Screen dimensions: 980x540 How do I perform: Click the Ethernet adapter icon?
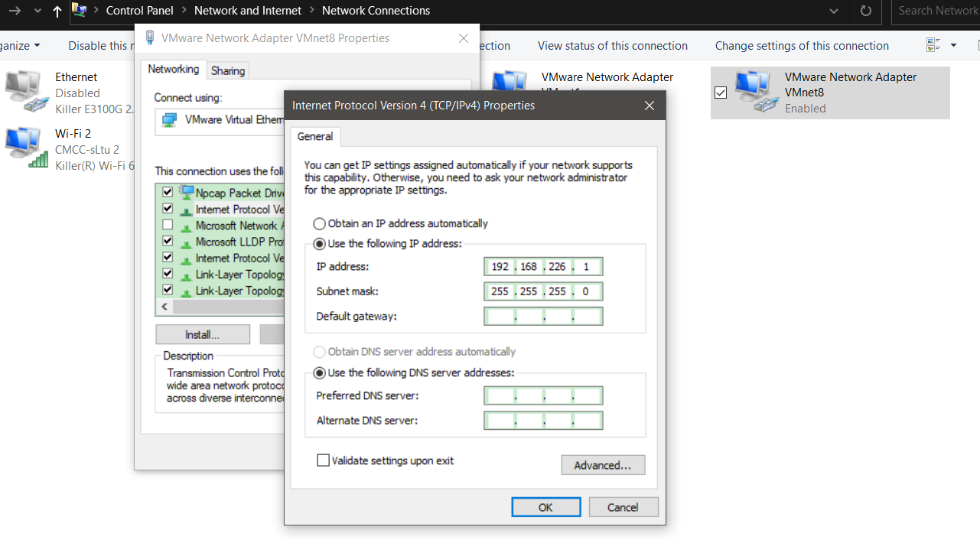point(27,92)
